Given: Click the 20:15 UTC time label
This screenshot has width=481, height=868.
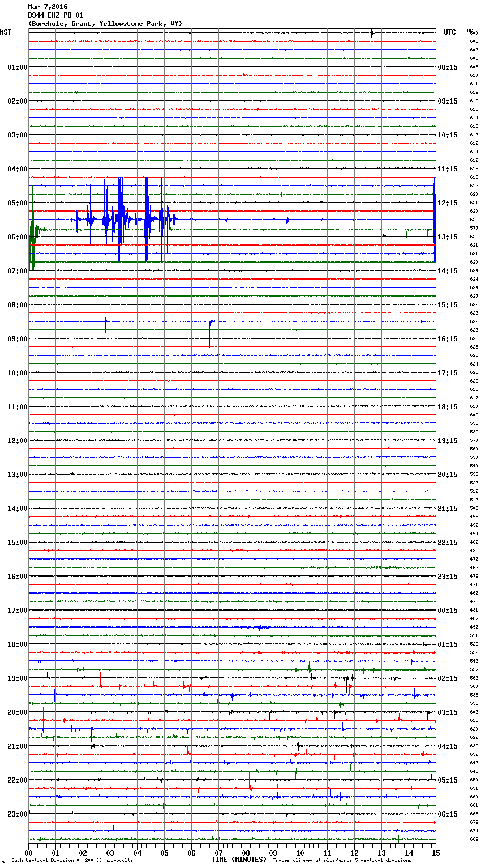Looking at the screenshot, I should click(448, 475).
